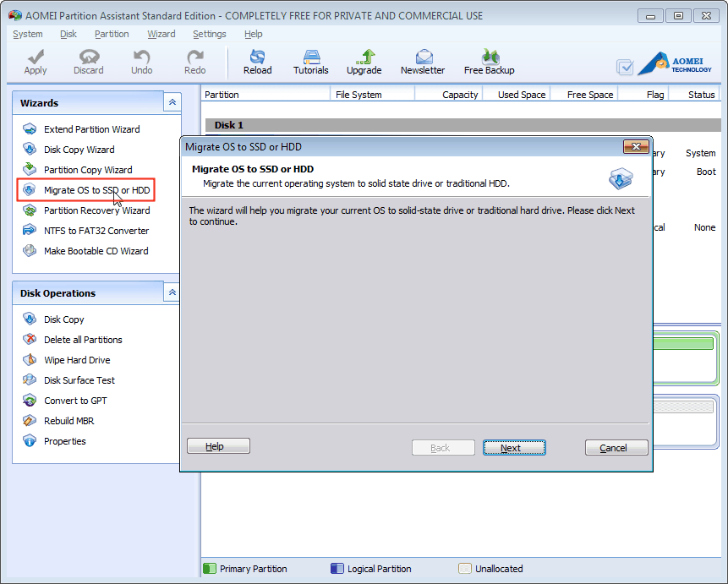Click the Delete all Partitions icon
This screenshot has width=728, height=584.
[30, 340]
